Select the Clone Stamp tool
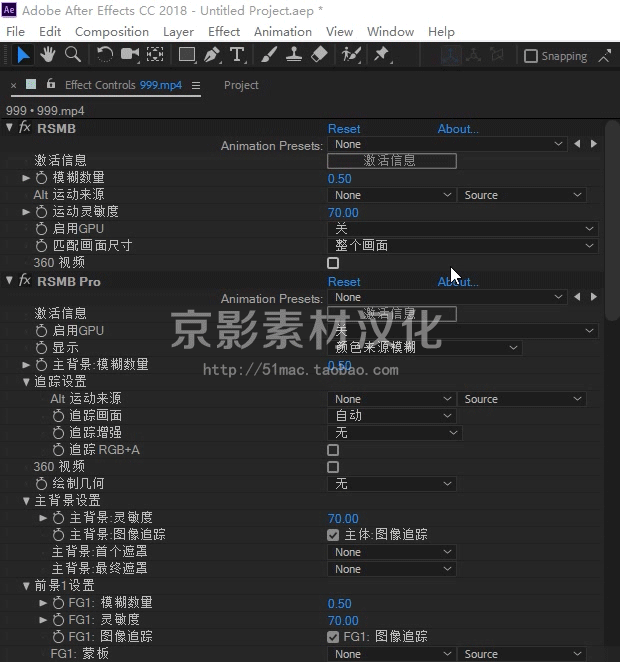 [294, 55]
